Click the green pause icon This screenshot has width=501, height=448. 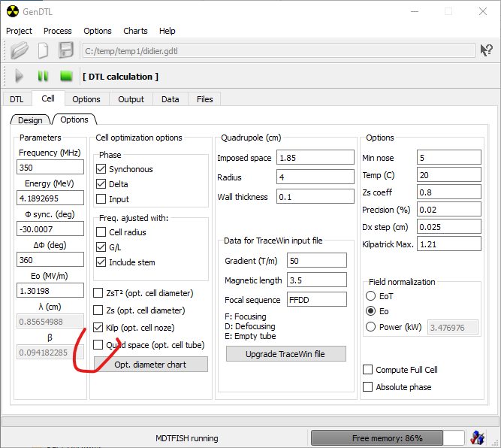pyautogui.click(x=43, y=76)
